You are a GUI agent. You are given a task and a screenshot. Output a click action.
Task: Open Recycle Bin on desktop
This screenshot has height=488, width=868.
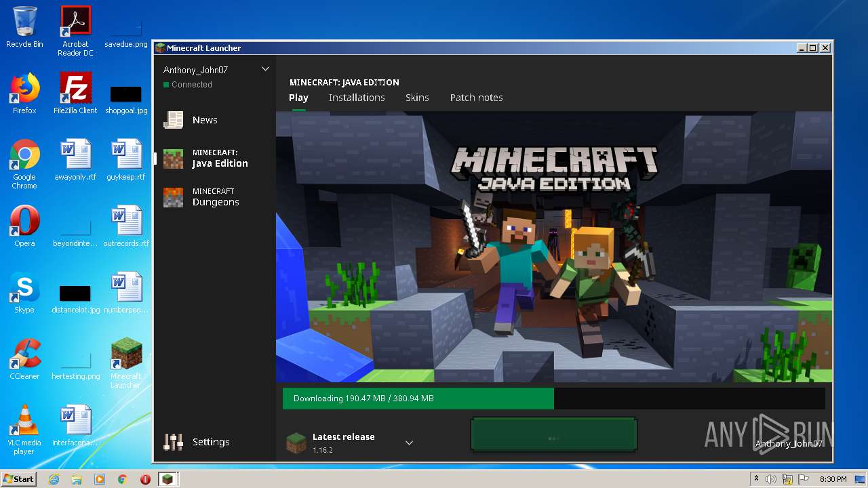[x=24, y=28]
